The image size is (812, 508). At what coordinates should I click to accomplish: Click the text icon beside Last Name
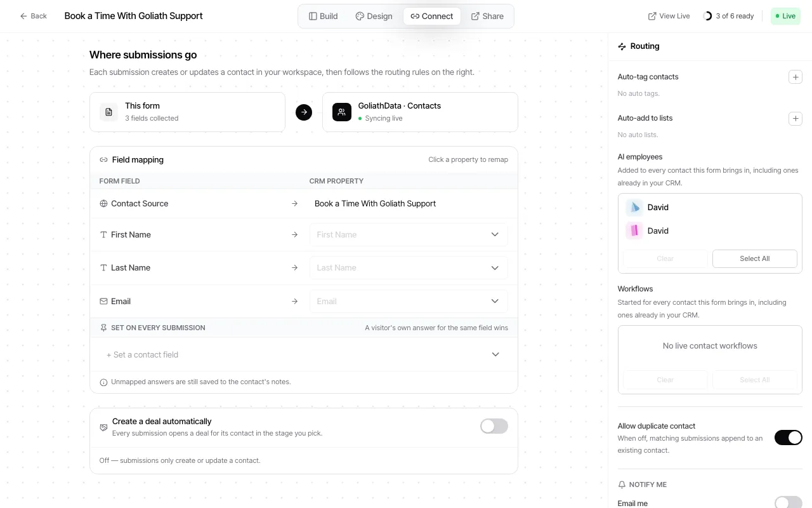103,268
